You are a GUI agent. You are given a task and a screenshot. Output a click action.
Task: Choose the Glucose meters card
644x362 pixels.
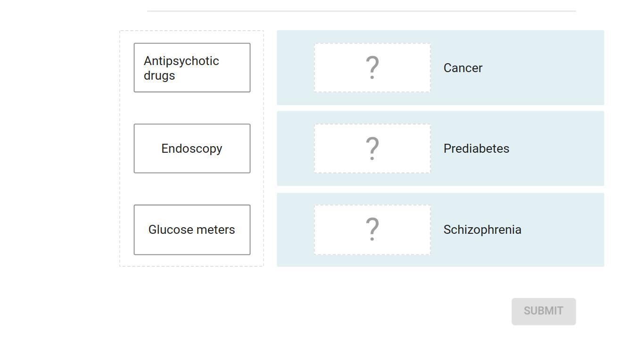pyautogui.click(x=192, y=230)
